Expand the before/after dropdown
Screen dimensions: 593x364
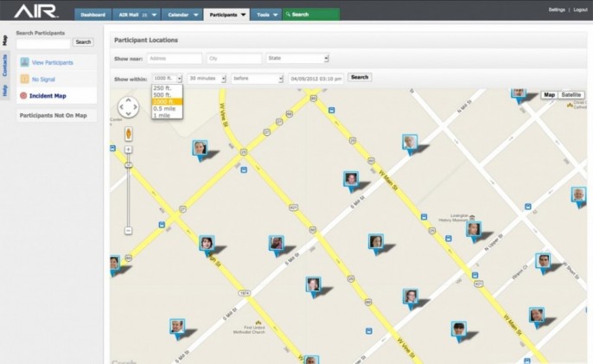click(x=257, y=78)
